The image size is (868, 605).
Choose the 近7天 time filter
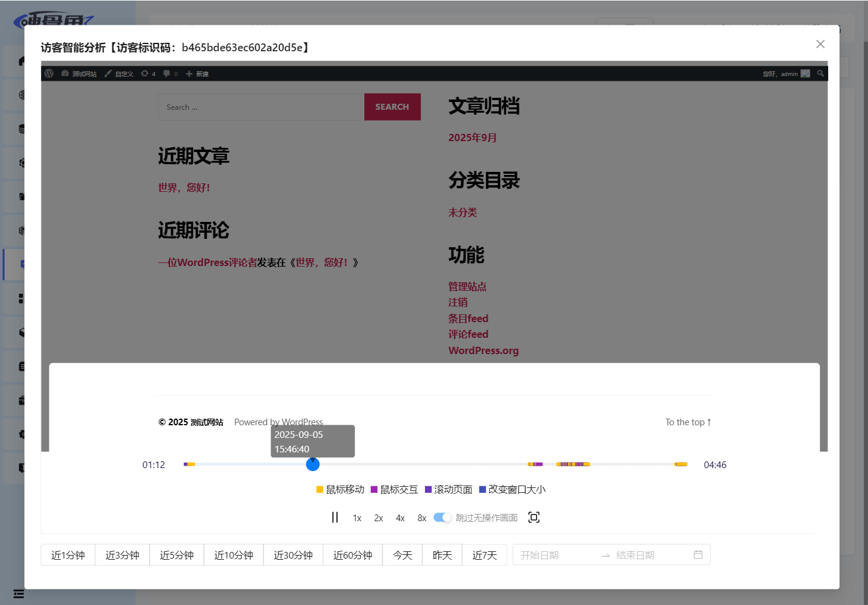[484, 555]
